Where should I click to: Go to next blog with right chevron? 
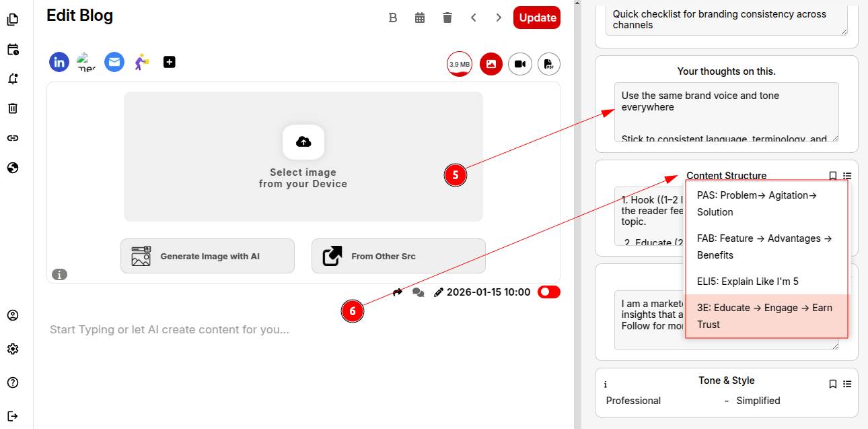[x=499, y=18]
